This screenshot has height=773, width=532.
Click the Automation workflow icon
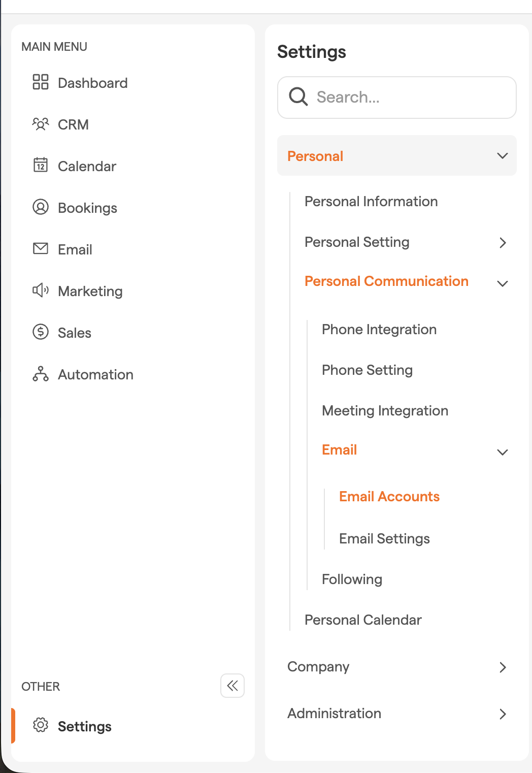pyautogui.click(x=41, y=374)
